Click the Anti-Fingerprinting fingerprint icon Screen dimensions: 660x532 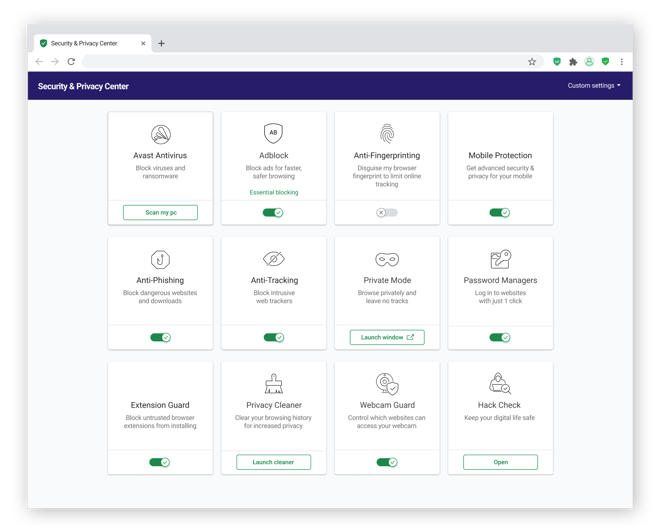coord(387,133)
